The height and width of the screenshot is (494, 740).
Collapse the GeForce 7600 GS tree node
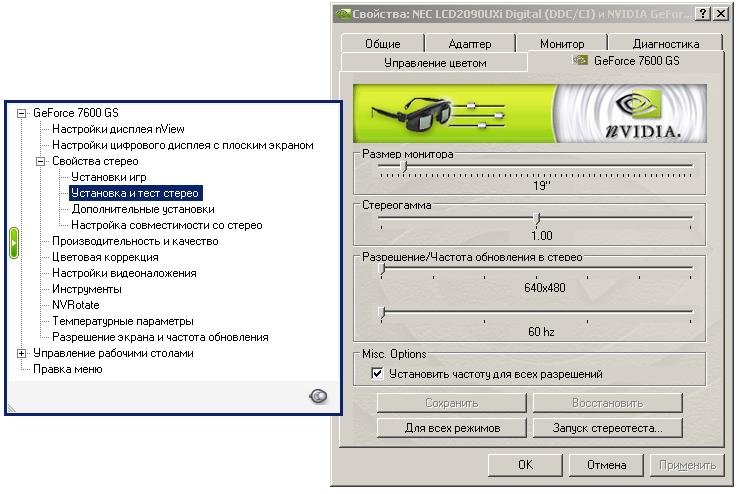tap(21, 113)
